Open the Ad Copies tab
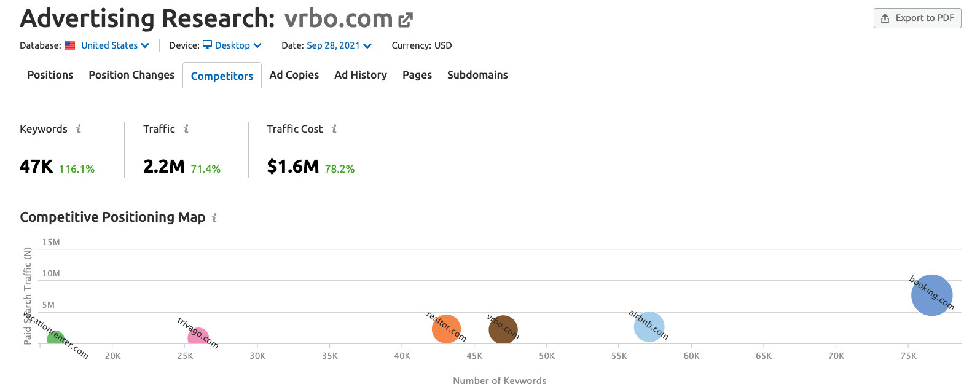 [x=294, y=75]
